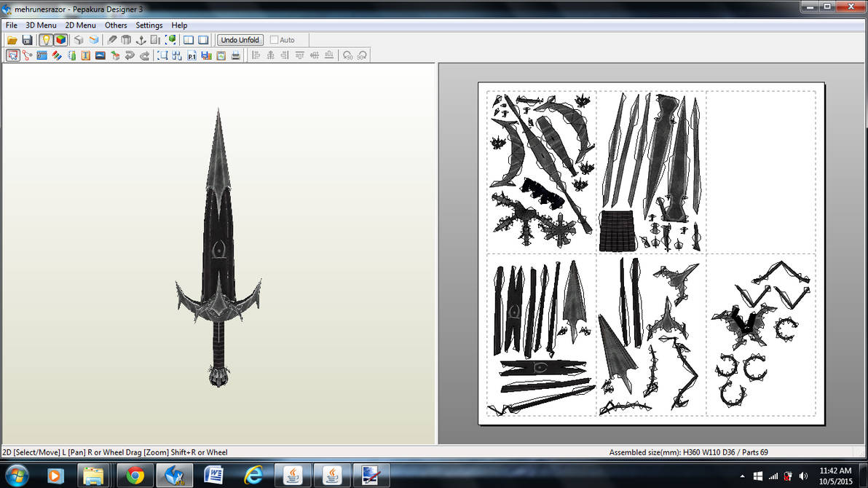Open the file explorer taskbar icon
868x488 pixels.
click(x=93, y=476)
